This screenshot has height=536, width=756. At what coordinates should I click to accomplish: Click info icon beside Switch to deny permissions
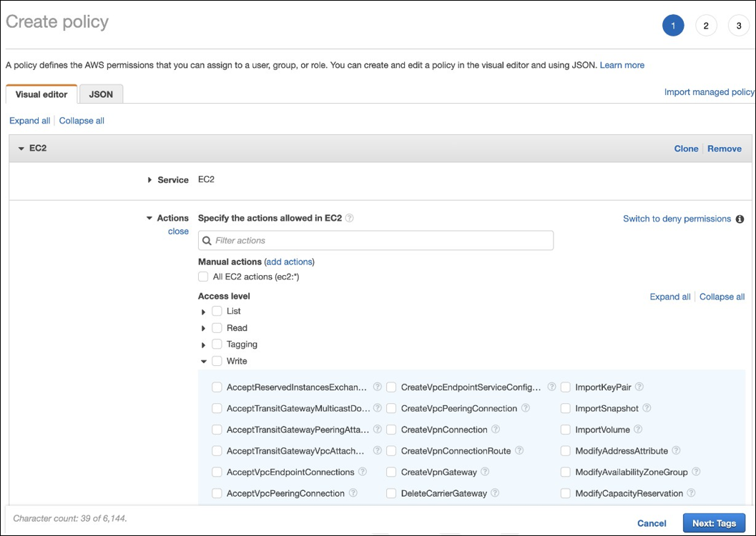tap(740, 219)
